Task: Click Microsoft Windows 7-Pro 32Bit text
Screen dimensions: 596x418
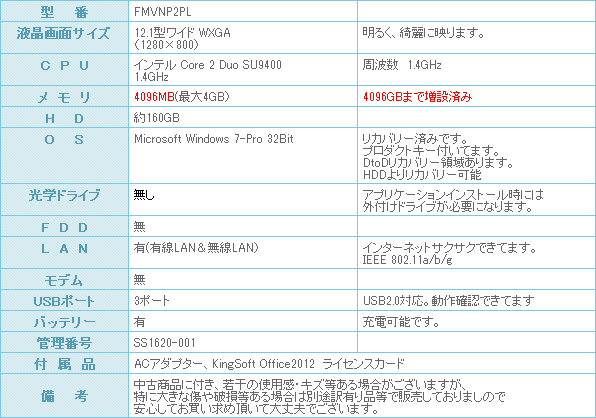Action: [x=214, y=139]
